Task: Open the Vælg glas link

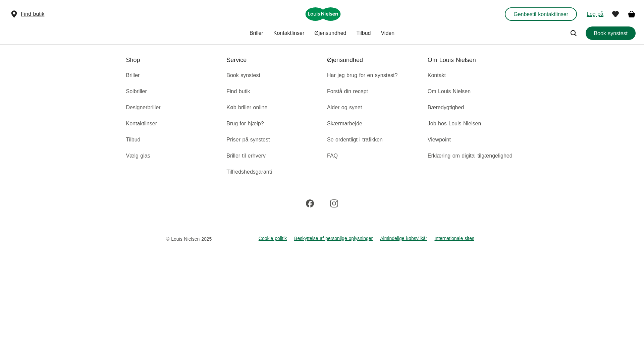Action: click(138, 156)
